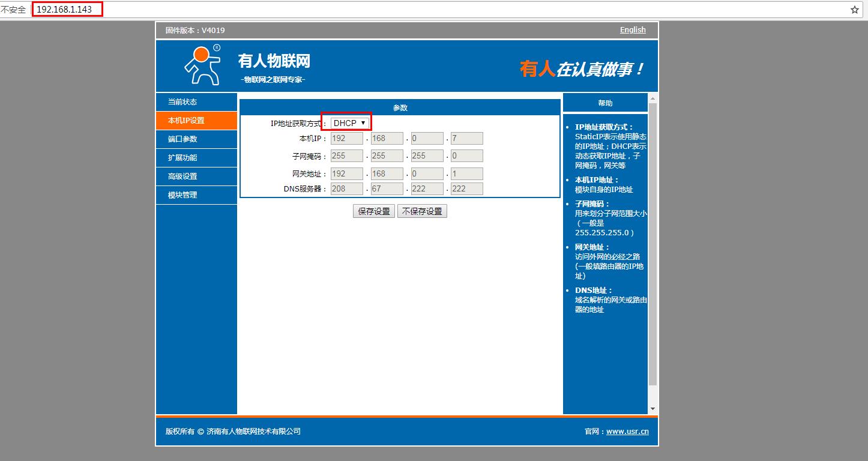Click last octet of 子网掩码 field
This screenshot has width=868, height=461.
(466, 155)
